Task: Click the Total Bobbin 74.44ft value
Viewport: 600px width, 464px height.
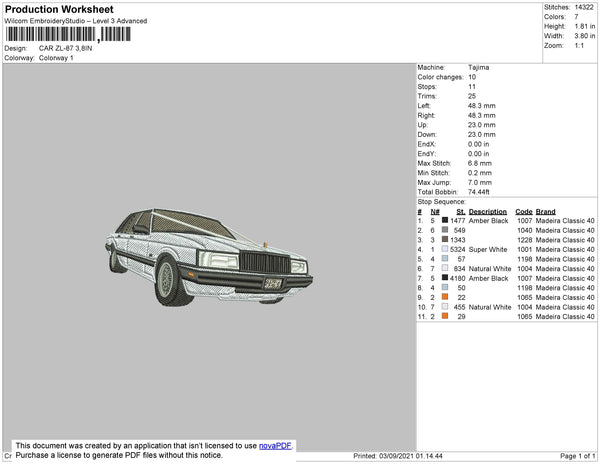Action: coord(481,190)
